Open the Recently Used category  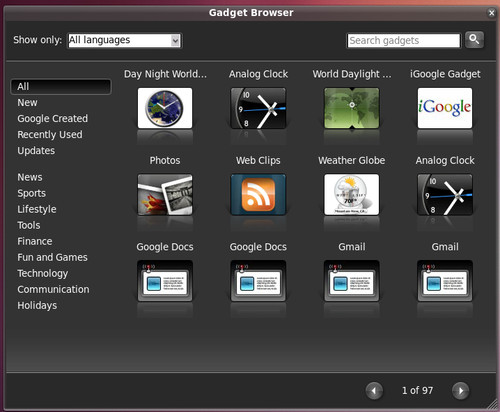pyautogui.click(x=50, y=135)
